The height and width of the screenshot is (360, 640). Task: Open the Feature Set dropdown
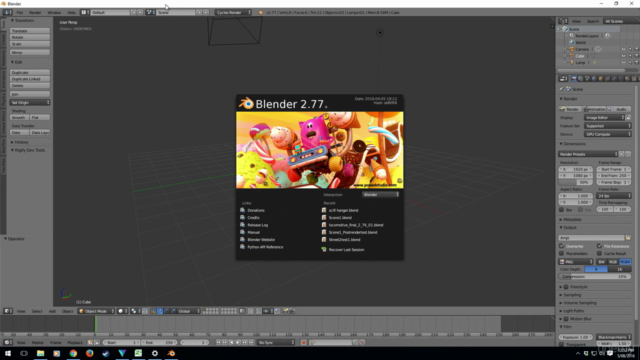[608, 126]
